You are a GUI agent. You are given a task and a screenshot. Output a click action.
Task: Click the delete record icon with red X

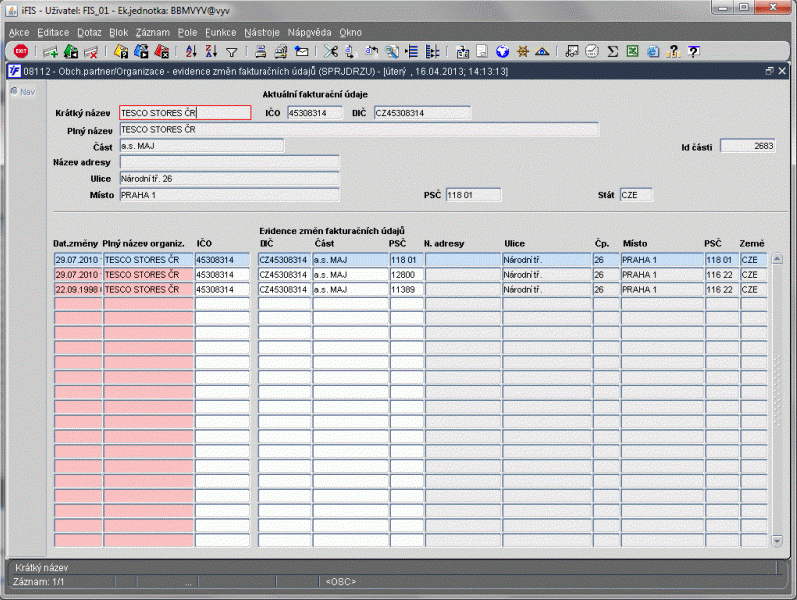click(90, 51)
